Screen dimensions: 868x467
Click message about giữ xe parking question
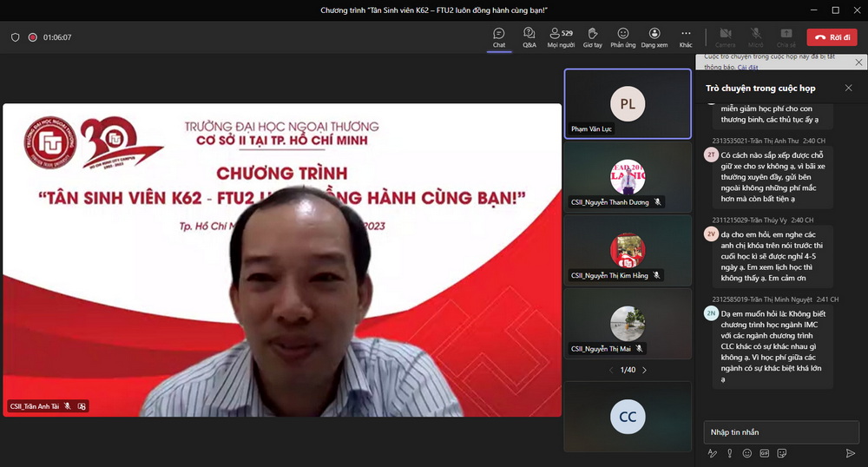point(773,177)
